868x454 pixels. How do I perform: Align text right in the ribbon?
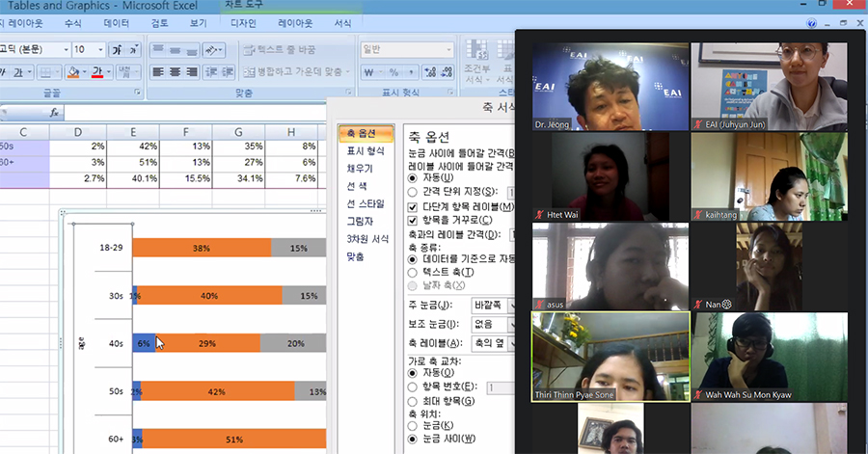click(x=192, y=72)
